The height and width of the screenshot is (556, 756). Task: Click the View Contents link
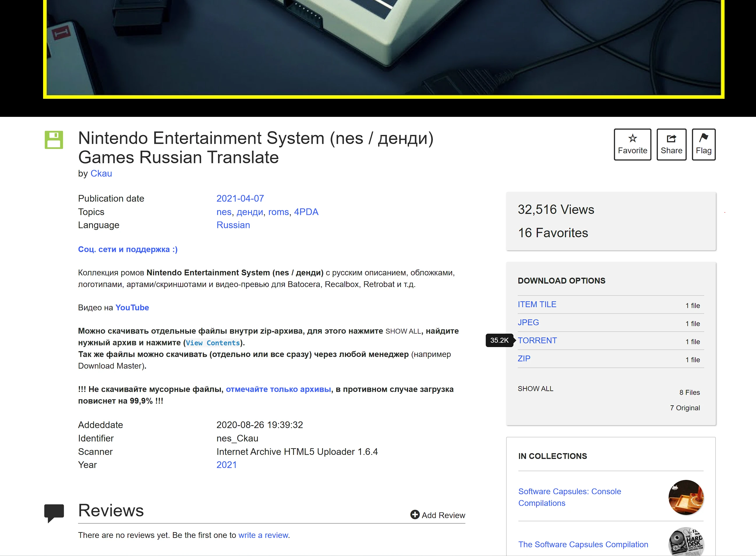pyautogui.click(x=213, y=343)
